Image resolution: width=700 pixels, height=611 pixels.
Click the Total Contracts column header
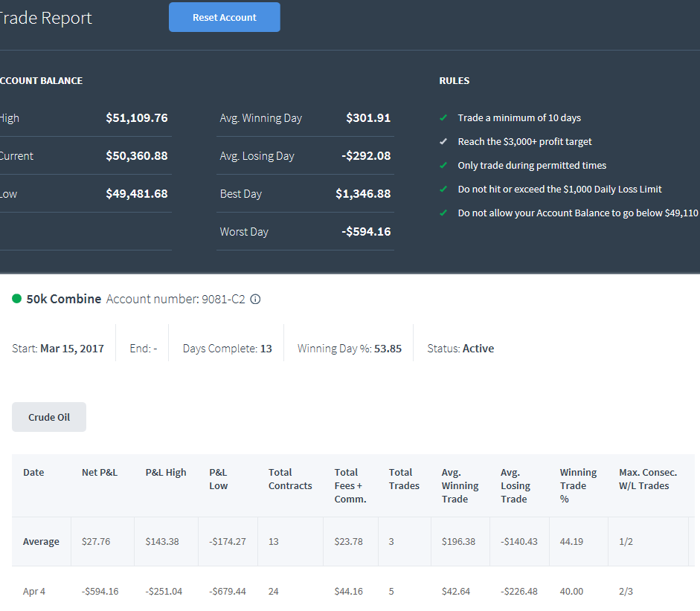pos(290,479)
